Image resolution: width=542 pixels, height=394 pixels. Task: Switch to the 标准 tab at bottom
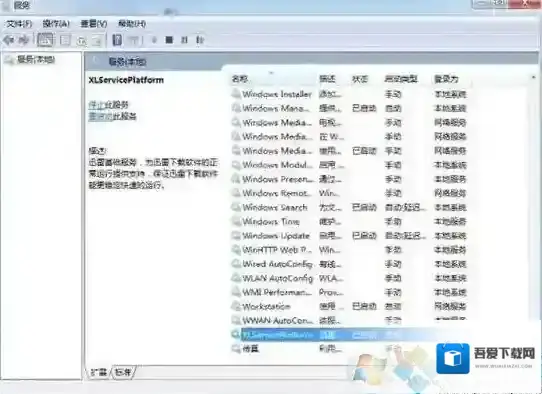click(x=123, y=372)
